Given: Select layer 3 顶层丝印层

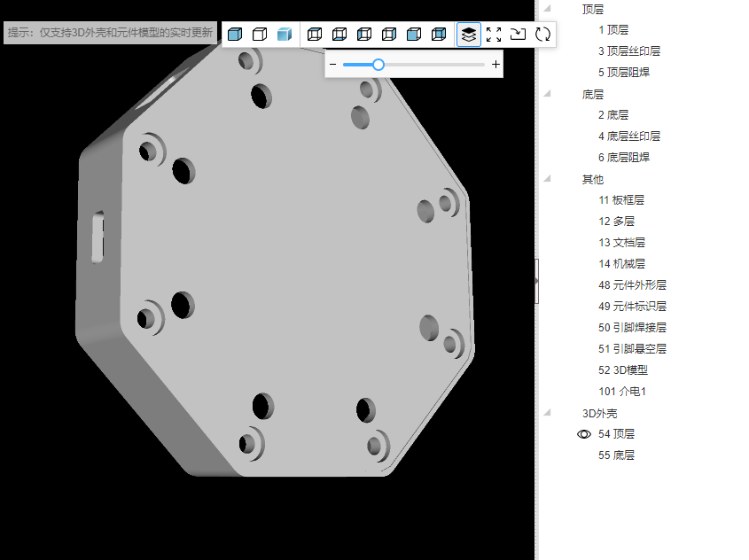Looking at the screenshot, I should 629,51.
